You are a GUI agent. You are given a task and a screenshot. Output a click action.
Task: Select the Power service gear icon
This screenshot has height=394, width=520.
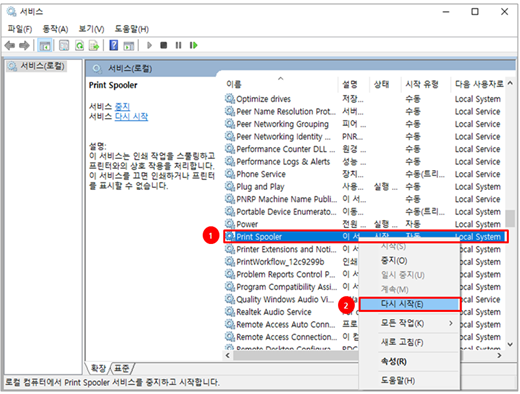(x=230, y=224)
